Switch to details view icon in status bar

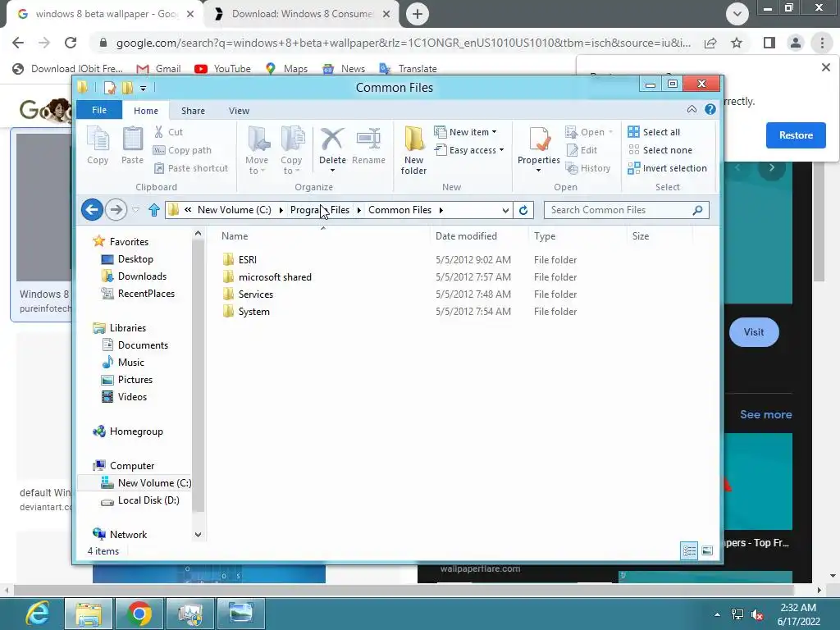point(689,550)
